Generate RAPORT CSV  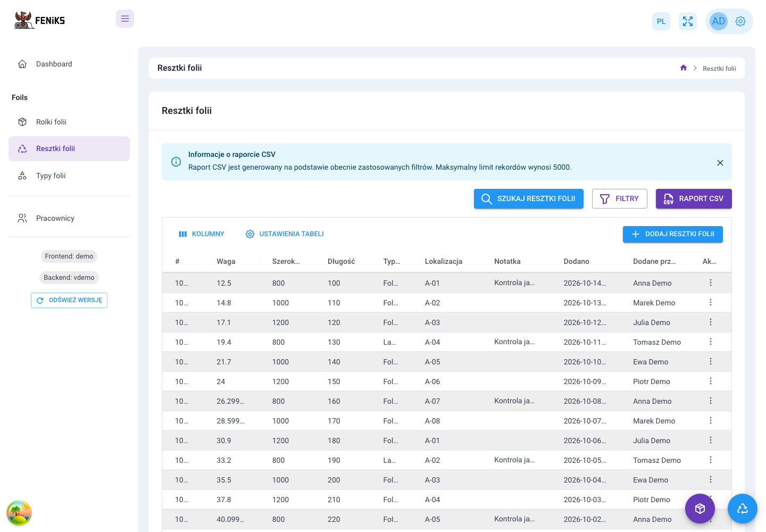(694, 198)
